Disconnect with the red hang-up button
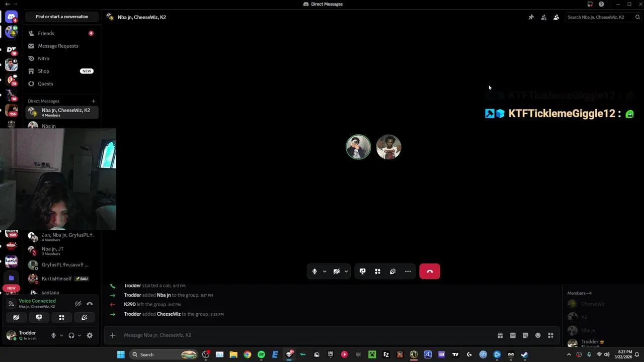 430,271
